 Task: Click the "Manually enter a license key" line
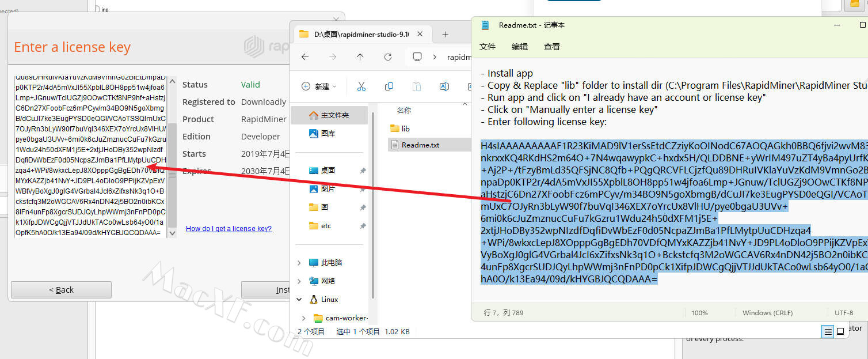[569, 109]
